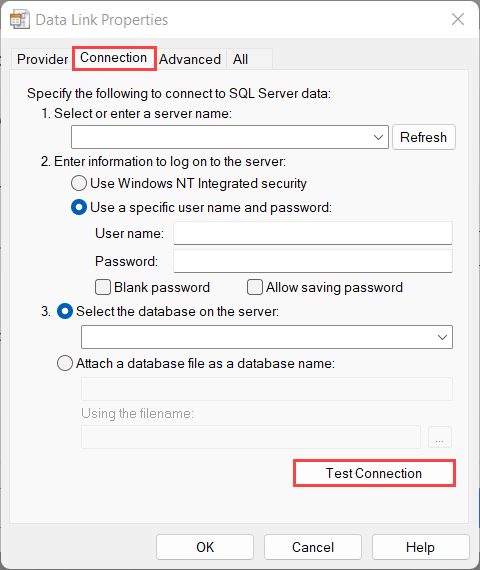Screen dimensions: 480x570
Task: Confirm with the OK button
Action: click(205, 547)
